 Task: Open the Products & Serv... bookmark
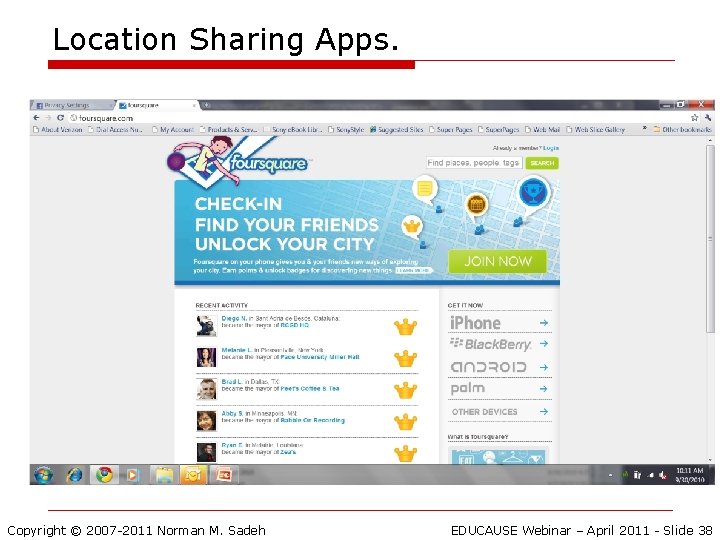228,129
